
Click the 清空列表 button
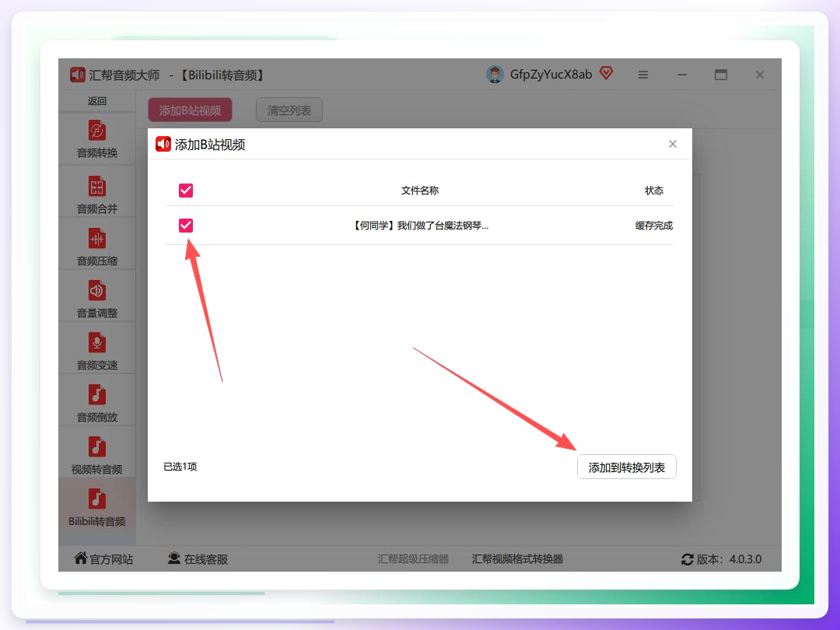click(x=289, y=110)
